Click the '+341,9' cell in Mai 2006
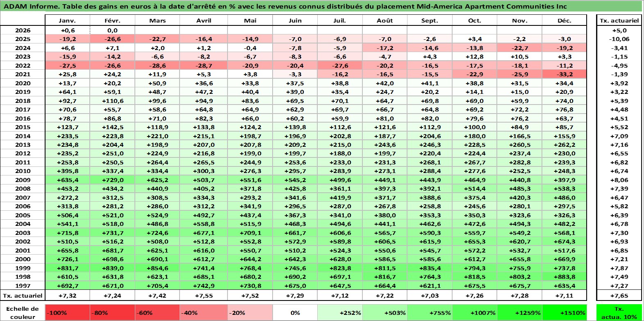The width and height of the screenshot is (644, 321). click(x=250, y=206)
